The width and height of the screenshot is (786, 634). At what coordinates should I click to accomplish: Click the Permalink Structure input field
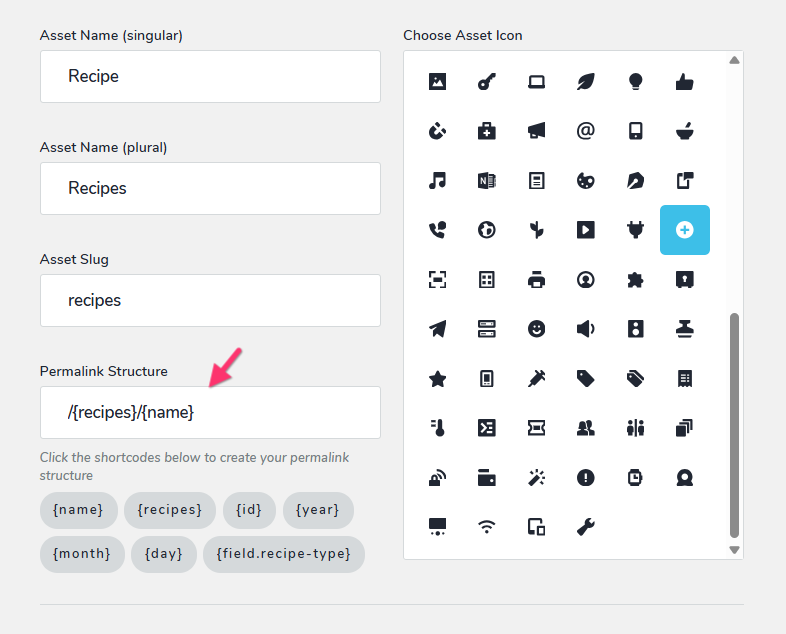210,412
